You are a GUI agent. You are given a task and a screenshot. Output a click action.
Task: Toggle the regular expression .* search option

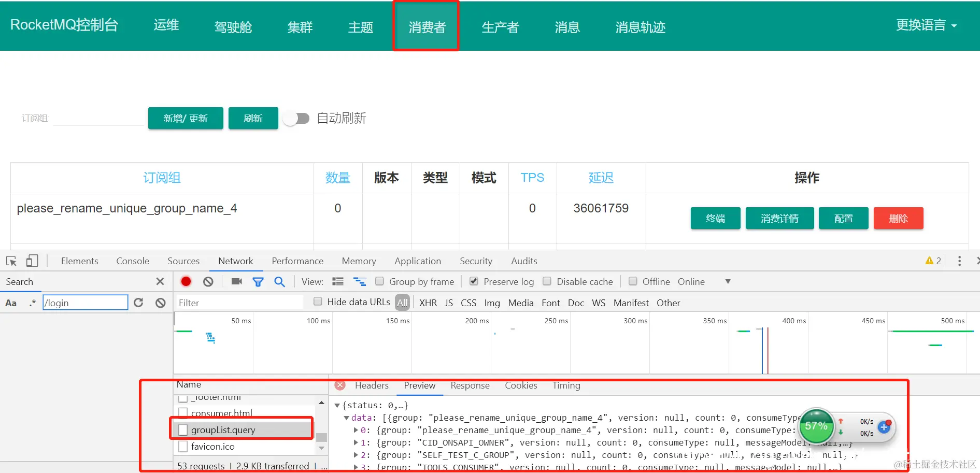[x=32, y=303]
